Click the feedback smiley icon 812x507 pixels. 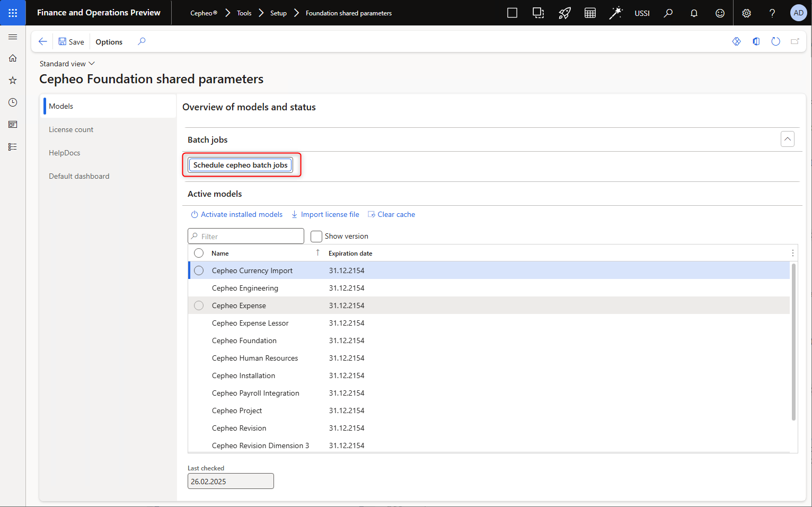(x=720, y=13)
